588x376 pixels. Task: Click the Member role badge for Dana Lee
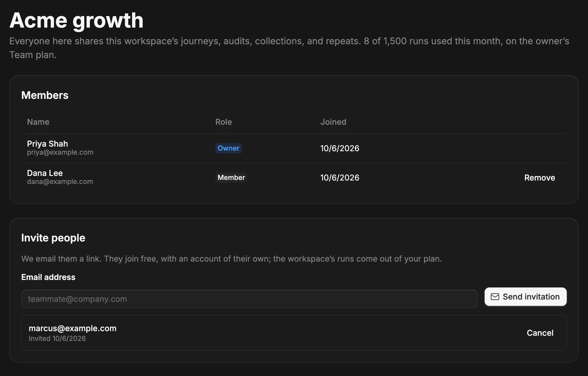coord(231,178)
